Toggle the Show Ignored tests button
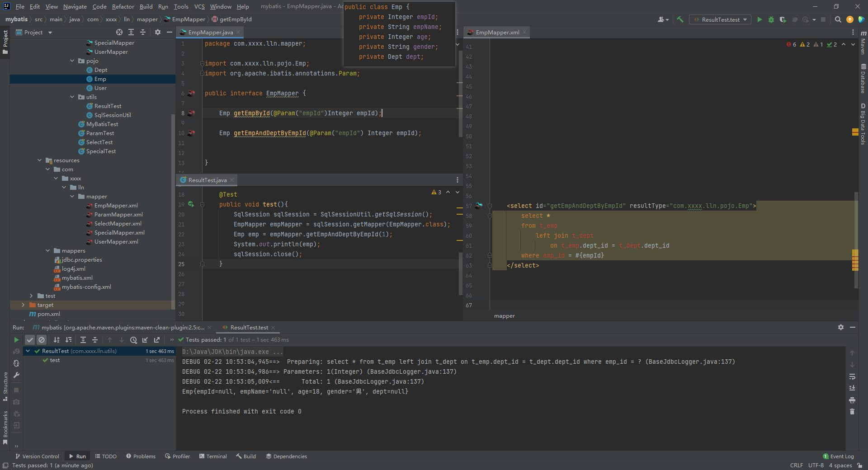This screenshot has height=470, width=868. pyautogui.click(x=42, y=340)
